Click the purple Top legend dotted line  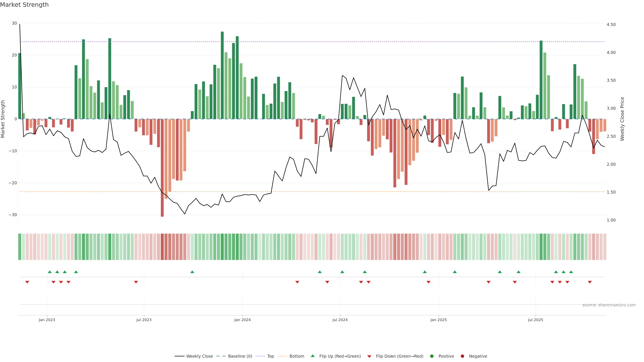pos(260,356)
